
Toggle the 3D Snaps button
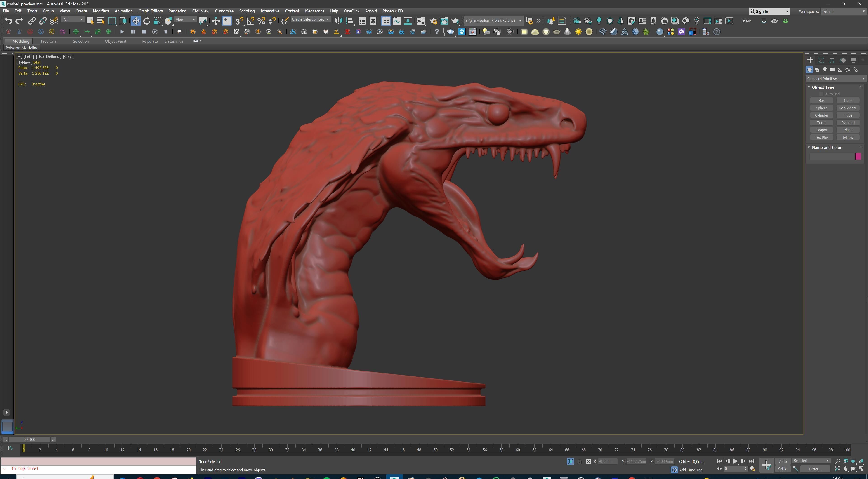239,21
